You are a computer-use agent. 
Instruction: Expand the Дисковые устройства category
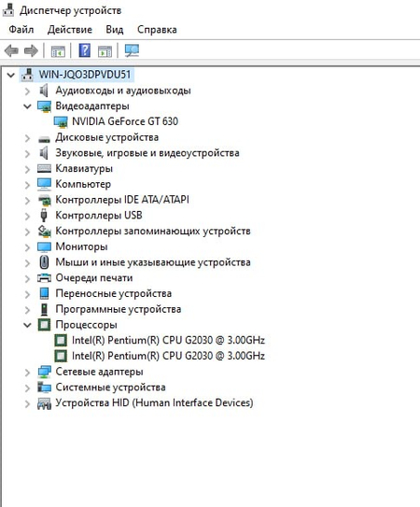[27, 138]
